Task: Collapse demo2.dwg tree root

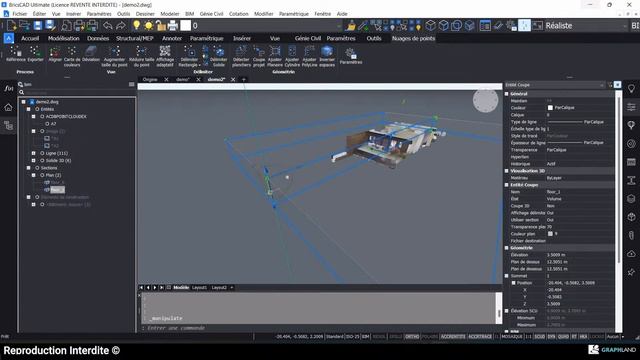Action: [x=24, y=102]
